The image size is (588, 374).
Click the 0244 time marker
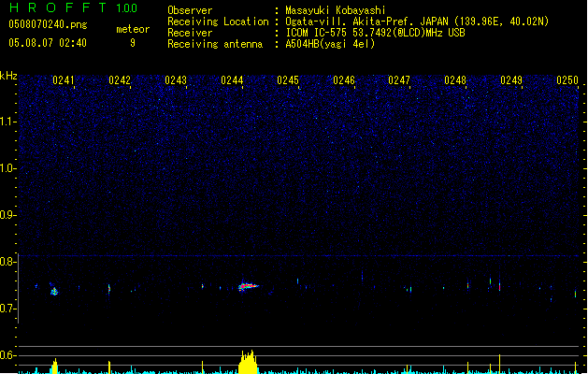(232, 80)
